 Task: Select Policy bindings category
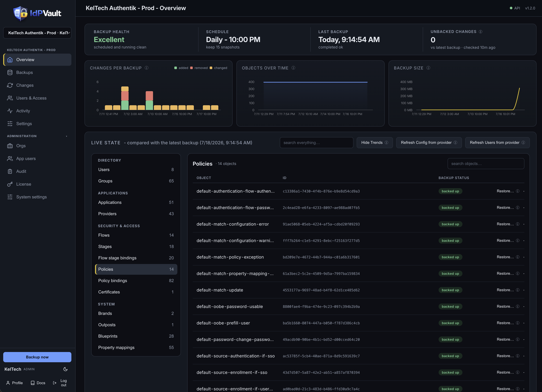pyautogui.click(x=136, y=280)
